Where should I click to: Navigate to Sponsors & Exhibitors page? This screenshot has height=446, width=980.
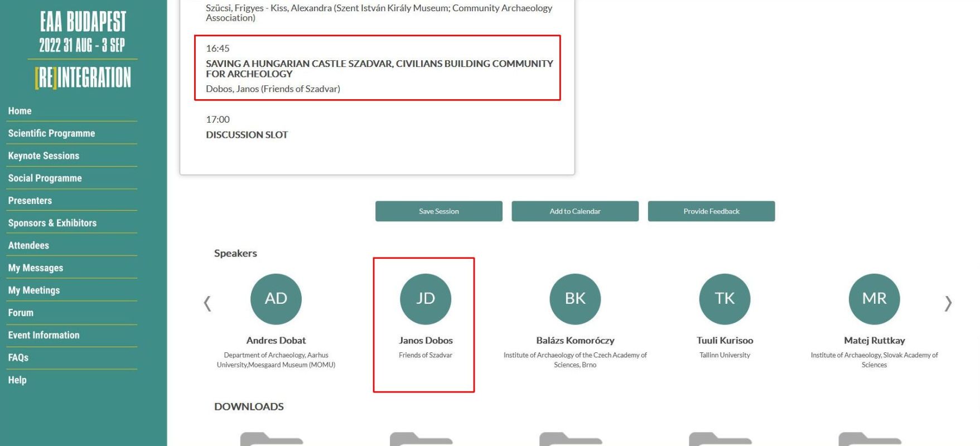pos(52,223)
